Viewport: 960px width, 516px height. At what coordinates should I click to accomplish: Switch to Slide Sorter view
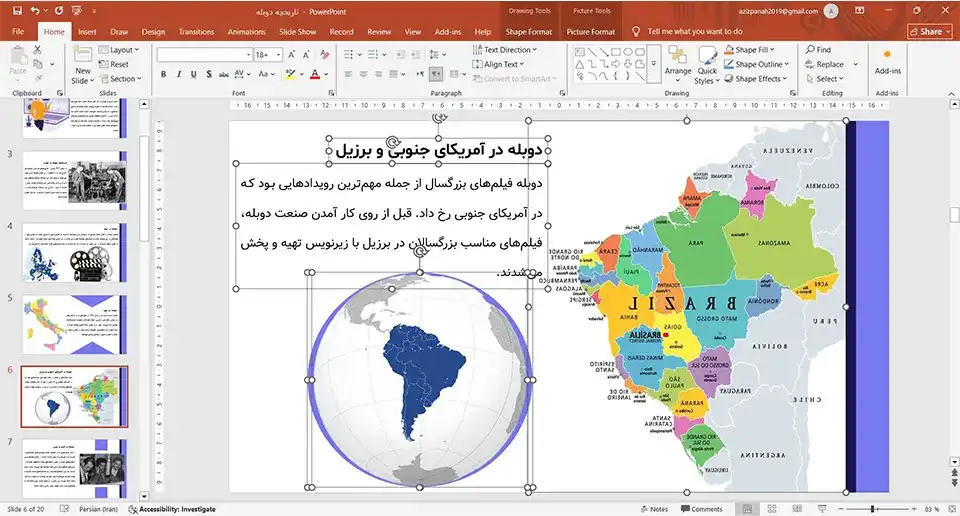[772, 509]
